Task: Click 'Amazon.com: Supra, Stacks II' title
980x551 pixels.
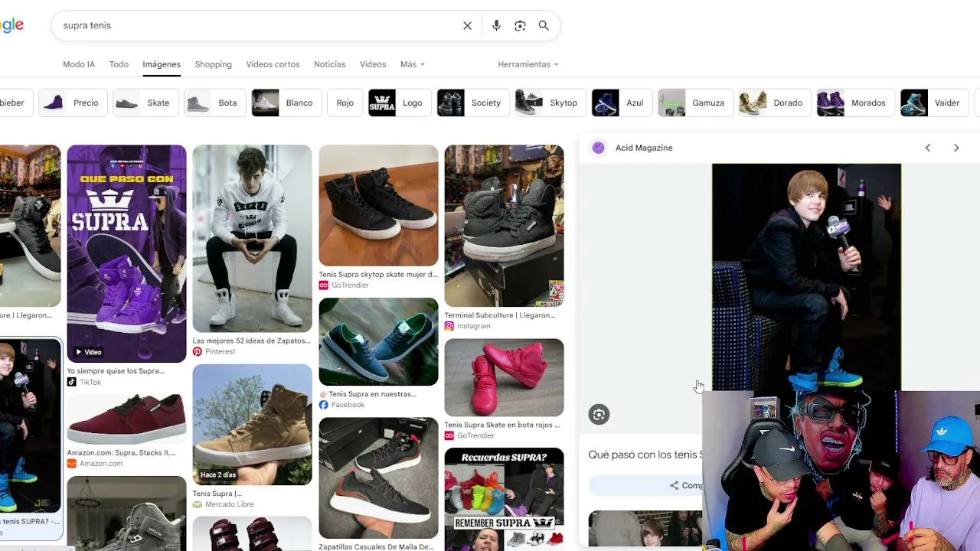Action: 121,452
